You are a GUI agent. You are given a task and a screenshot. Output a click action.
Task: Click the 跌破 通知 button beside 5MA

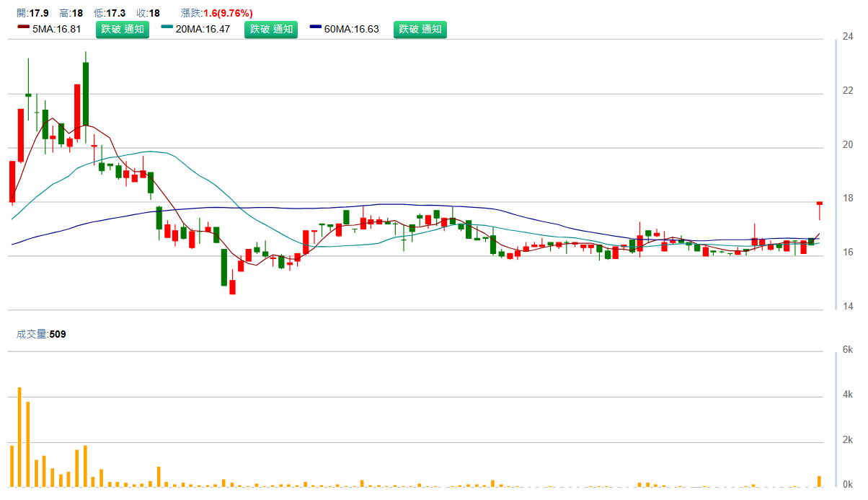pos(123,30)
